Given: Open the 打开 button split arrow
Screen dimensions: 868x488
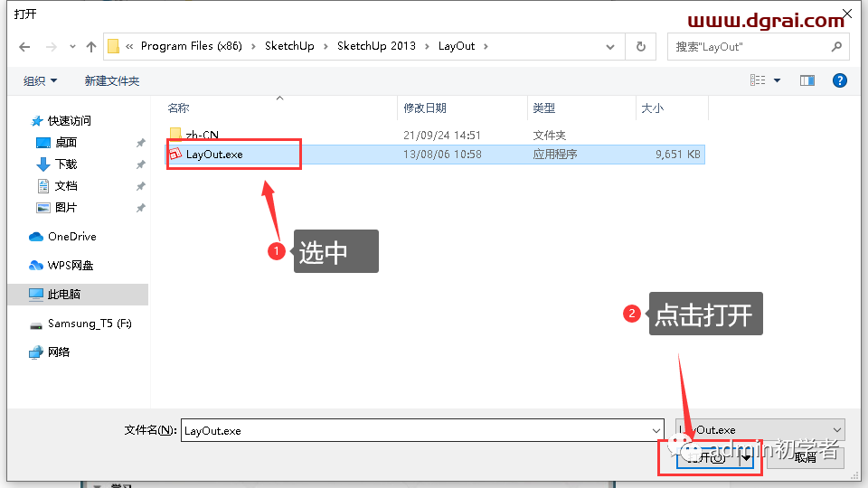Looking at the screenshot, I should [746, 457].
